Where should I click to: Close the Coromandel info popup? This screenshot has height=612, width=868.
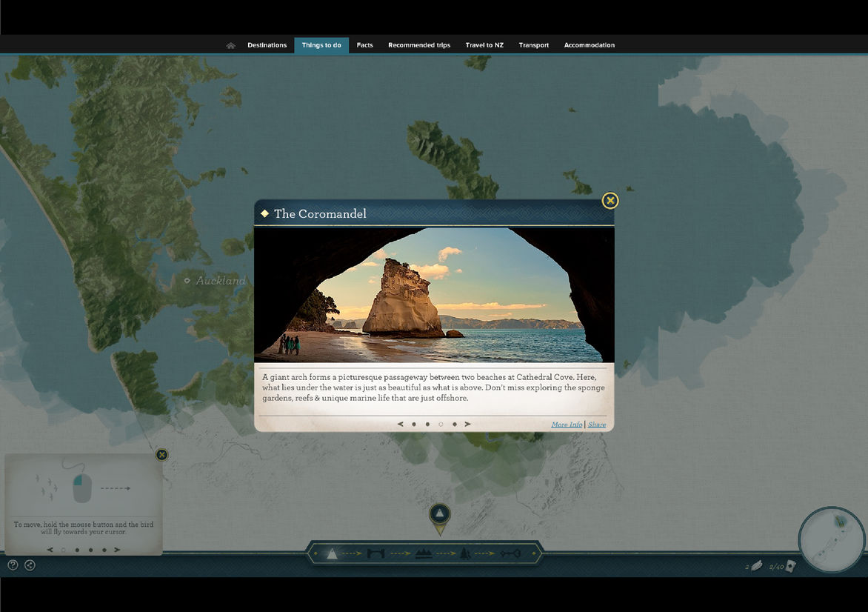610,200
